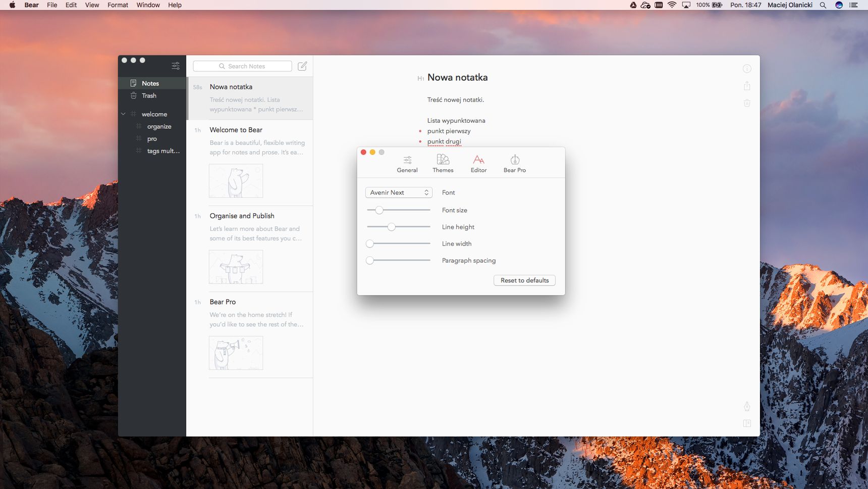
Task: Select the pro tag
Action: 152,138
